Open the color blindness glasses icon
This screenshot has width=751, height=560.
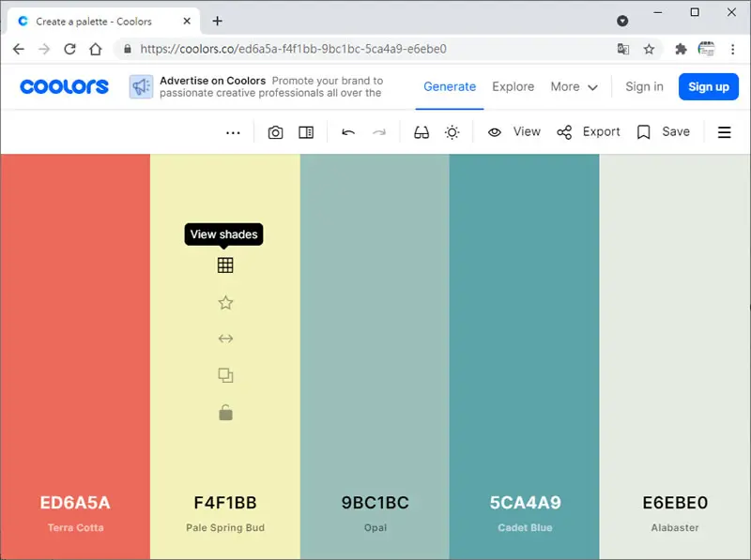[x=421, y=132]
